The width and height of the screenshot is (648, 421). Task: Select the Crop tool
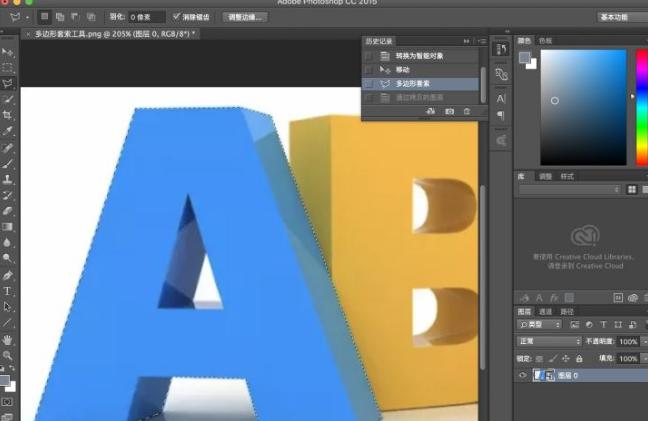point(7,115)
